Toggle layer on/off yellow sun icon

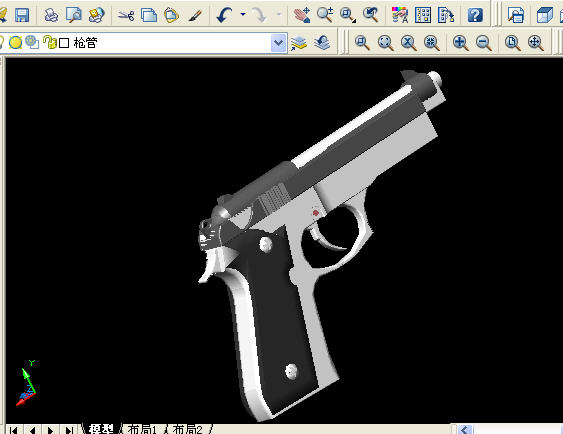pos(15,43)
